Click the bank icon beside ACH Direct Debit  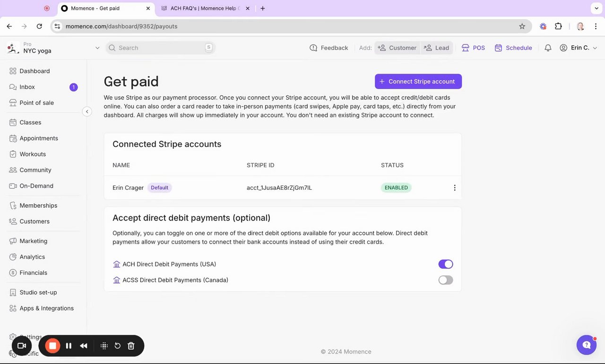pos(117,264)
